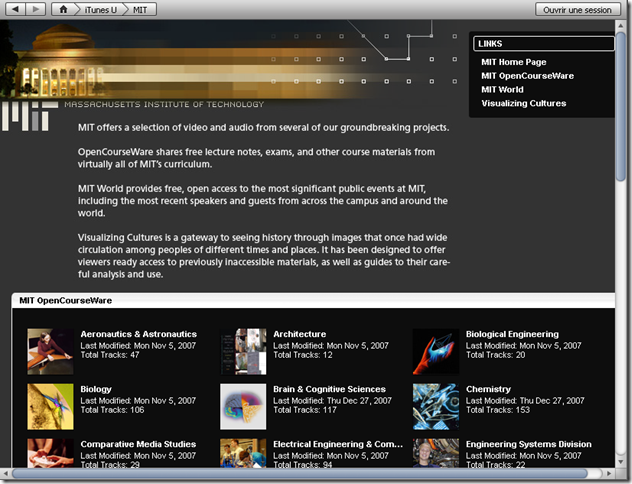
Task: Open MIT OpenCourseWare link in Links panel
Action: pyautogui.click(x=527, y=76)
